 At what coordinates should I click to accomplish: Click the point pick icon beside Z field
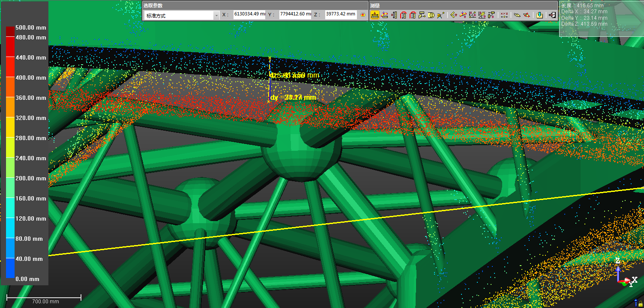363,15
